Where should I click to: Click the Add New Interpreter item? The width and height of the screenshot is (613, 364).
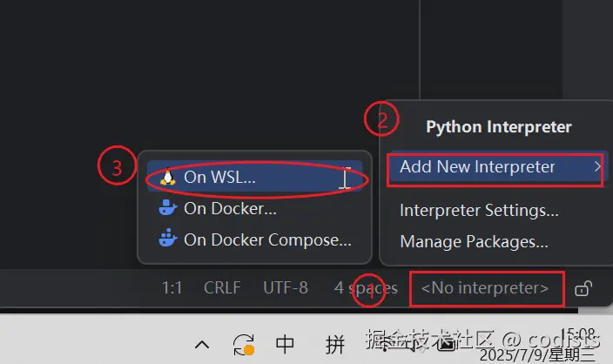point(477,167)
